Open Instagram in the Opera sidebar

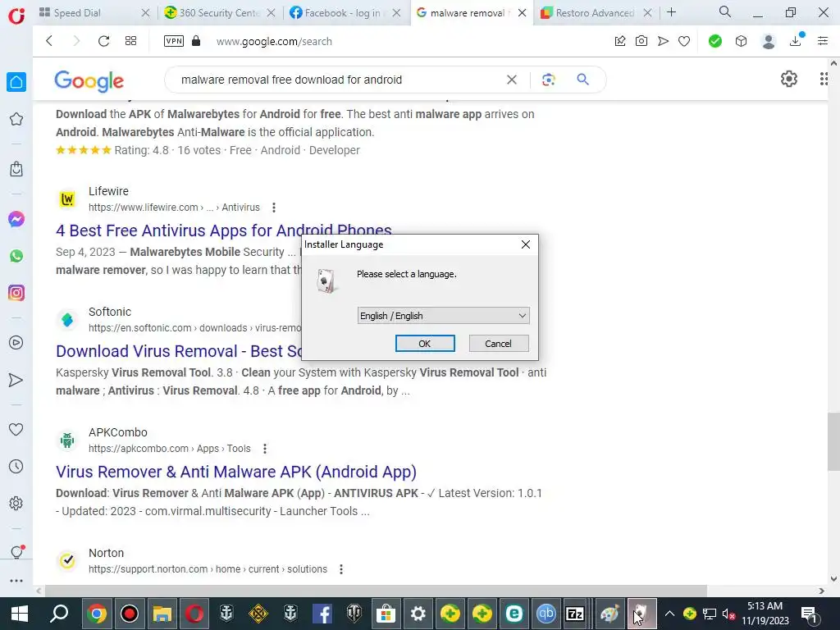pos(16,293)
